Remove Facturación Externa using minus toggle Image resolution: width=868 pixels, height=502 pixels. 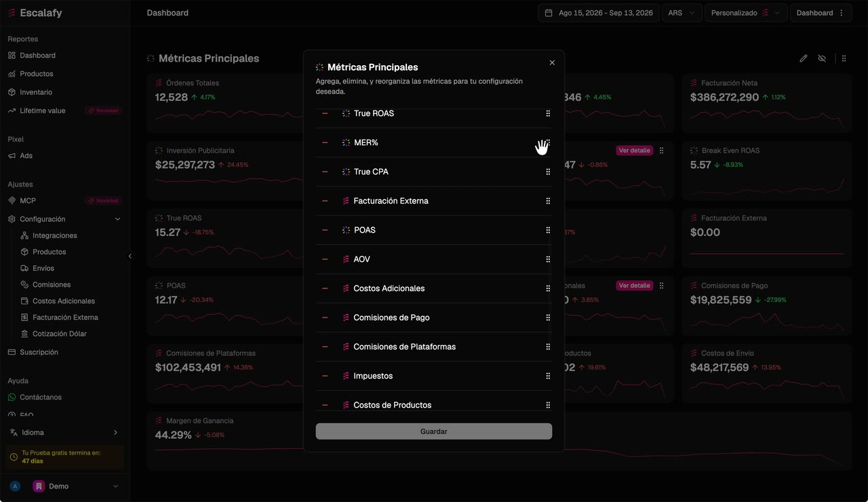tap(325, 201)
